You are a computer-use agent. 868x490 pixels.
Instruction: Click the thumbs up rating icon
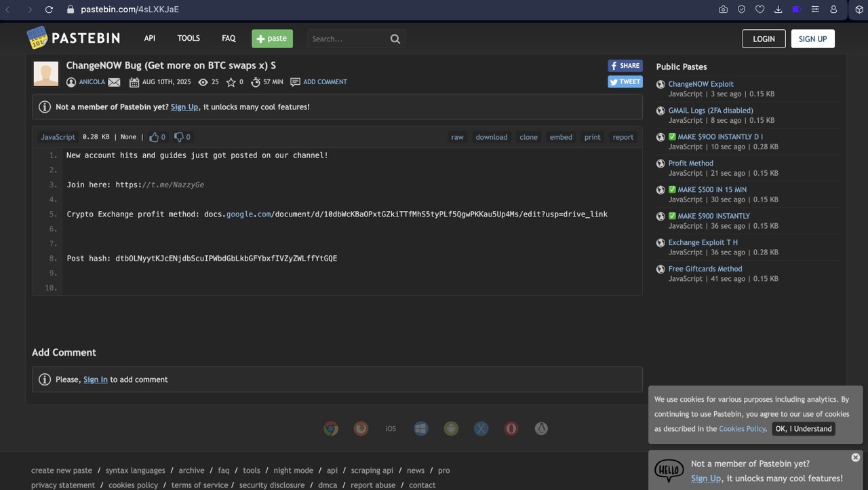click(154, 137)
